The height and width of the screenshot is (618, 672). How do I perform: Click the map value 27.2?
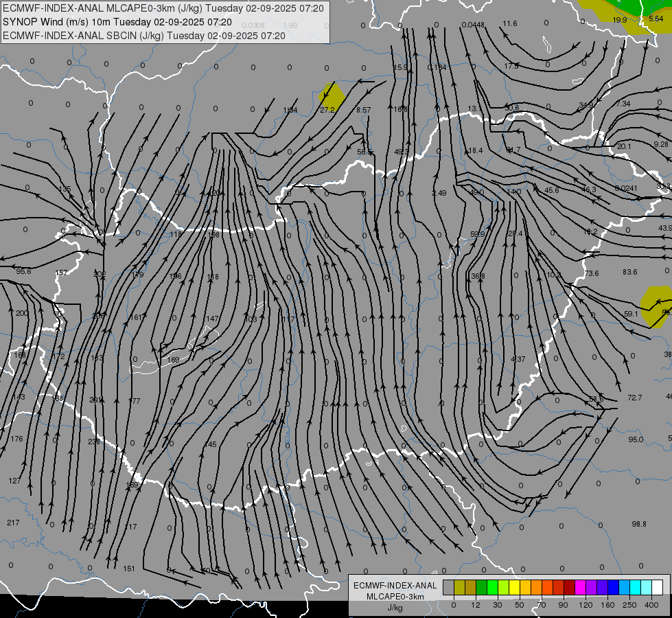pyautogui.click(x=327, y=110)
